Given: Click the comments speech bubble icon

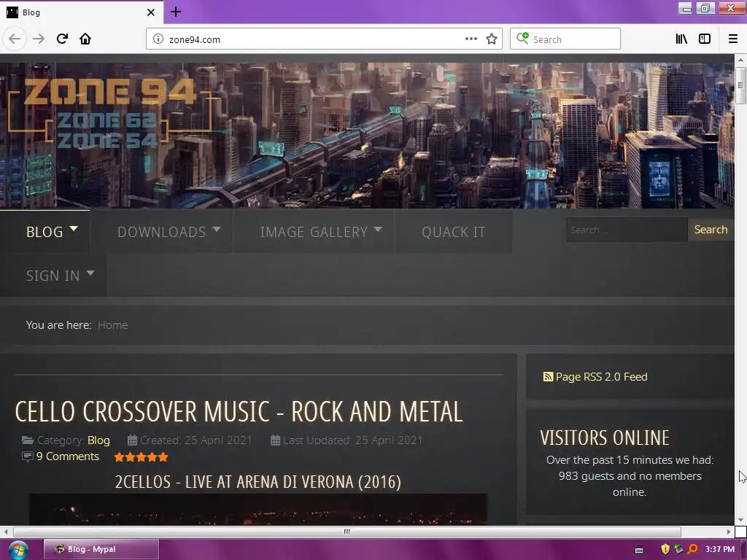Looking at the screenshot, I should coord(28,456).
